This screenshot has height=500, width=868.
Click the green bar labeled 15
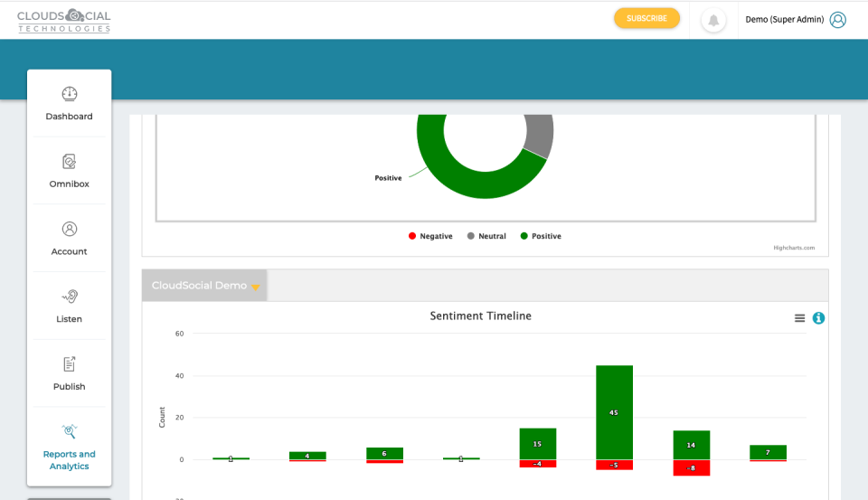[537, 444]
